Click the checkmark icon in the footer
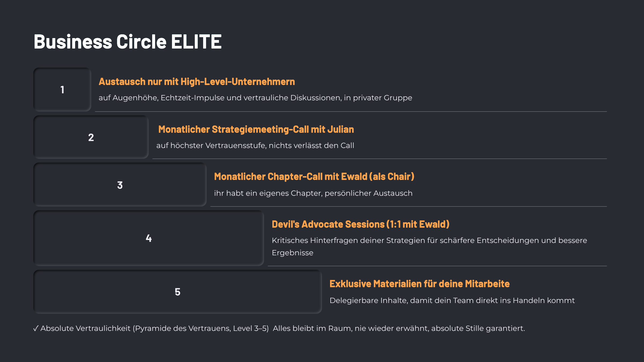644x362 pixels. (36, 328)
